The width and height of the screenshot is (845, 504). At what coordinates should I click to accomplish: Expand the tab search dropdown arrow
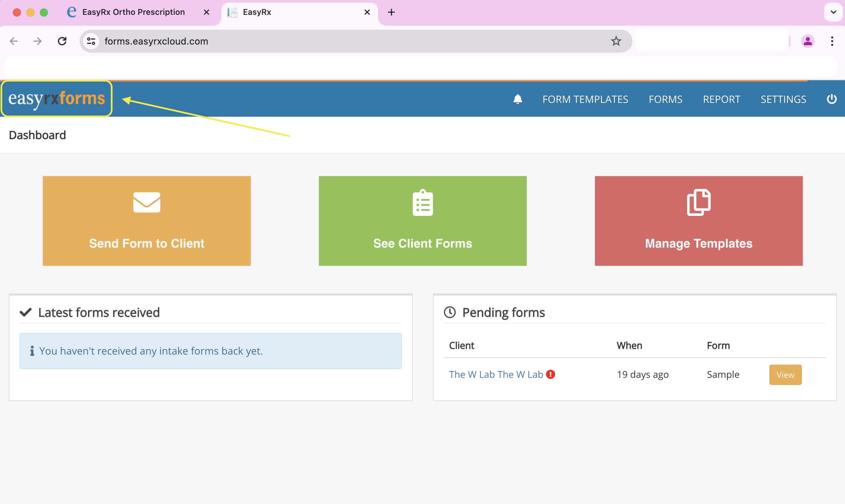(x=833, y=12)
